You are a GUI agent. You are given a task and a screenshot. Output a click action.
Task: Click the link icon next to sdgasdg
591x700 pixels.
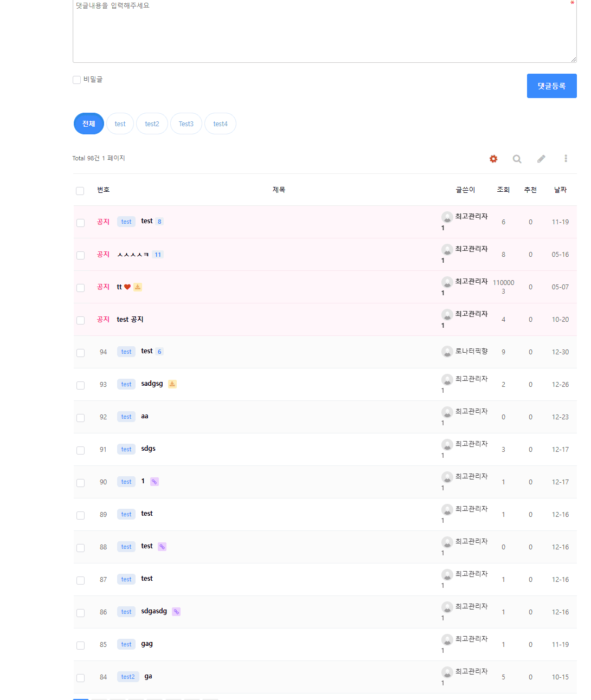pyautogui.click(x=176, y=612)
